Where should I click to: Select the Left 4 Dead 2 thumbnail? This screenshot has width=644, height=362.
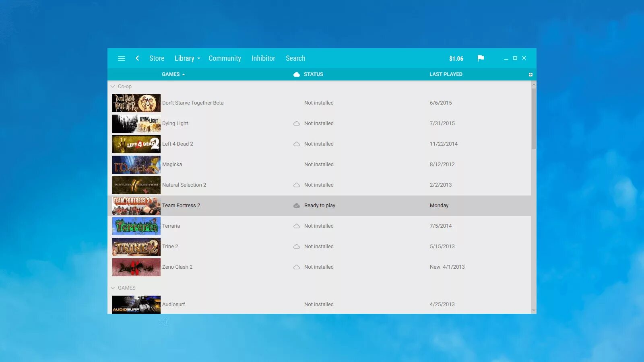(136, 144)
